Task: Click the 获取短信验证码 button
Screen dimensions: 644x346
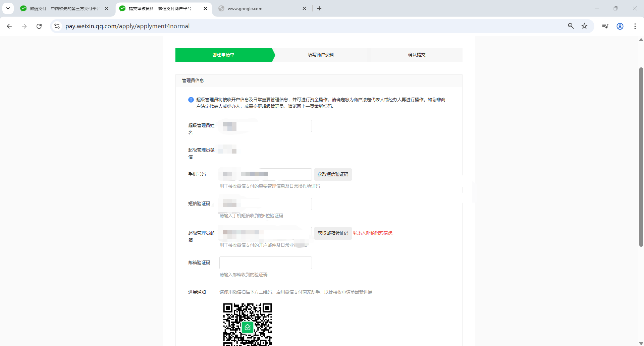Action: [x=333, y=174]
